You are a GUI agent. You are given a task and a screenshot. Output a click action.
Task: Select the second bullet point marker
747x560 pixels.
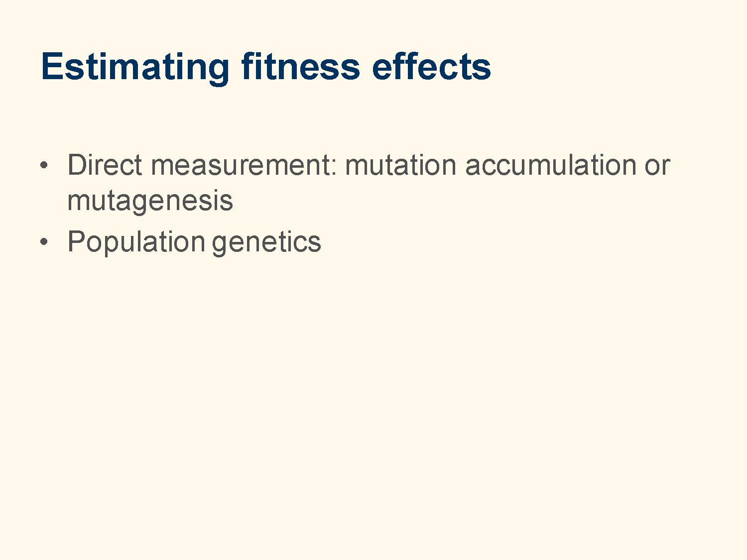pyautogui.click(x=44, y=242)
